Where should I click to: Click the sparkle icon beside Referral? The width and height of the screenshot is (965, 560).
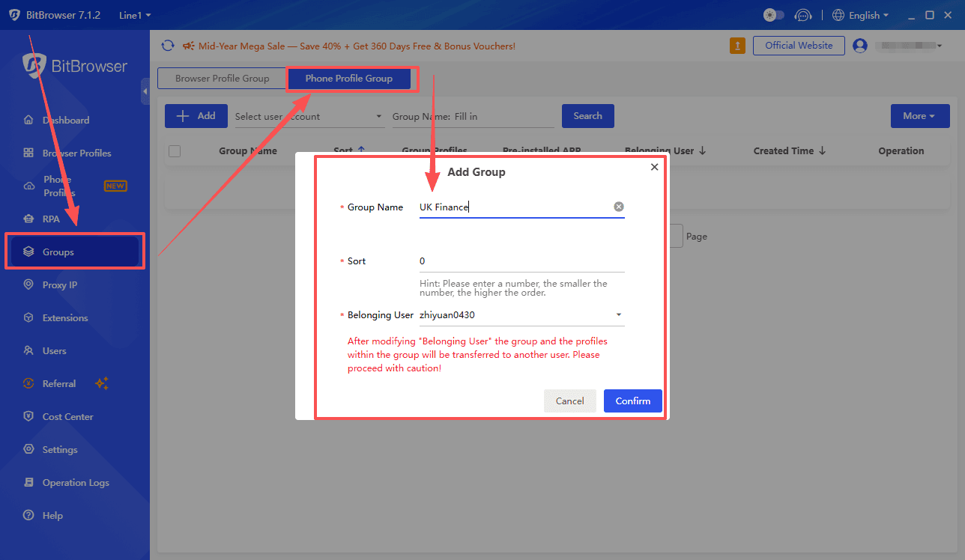coord(102,383)
